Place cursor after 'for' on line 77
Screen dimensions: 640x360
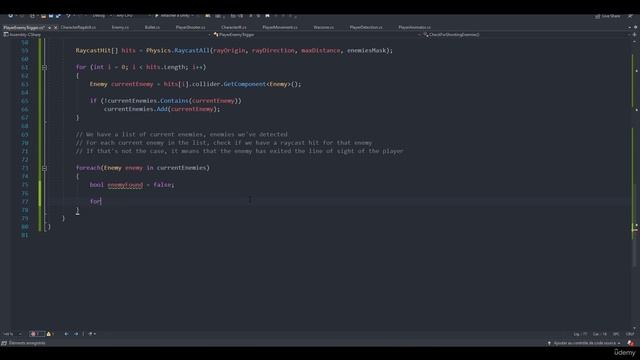pyautogui.click(x=101, y=202)
